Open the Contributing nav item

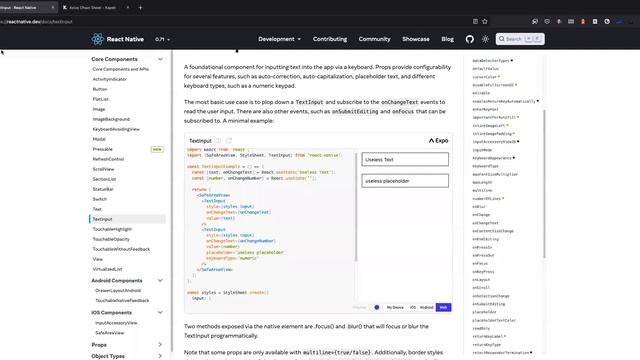pos(330,39)
